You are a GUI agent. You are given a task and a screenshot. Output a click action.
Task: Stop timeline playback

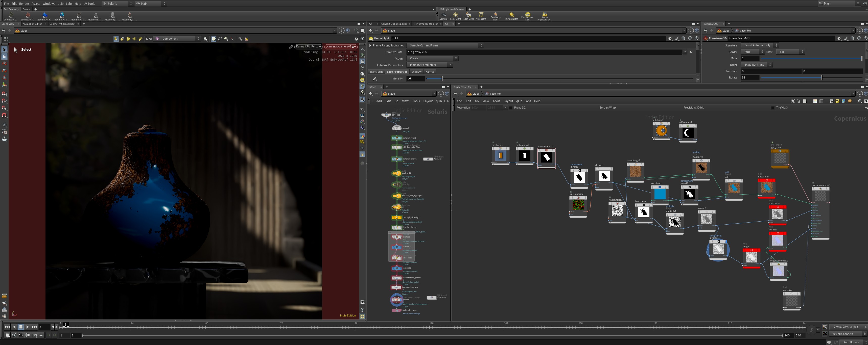21,327
